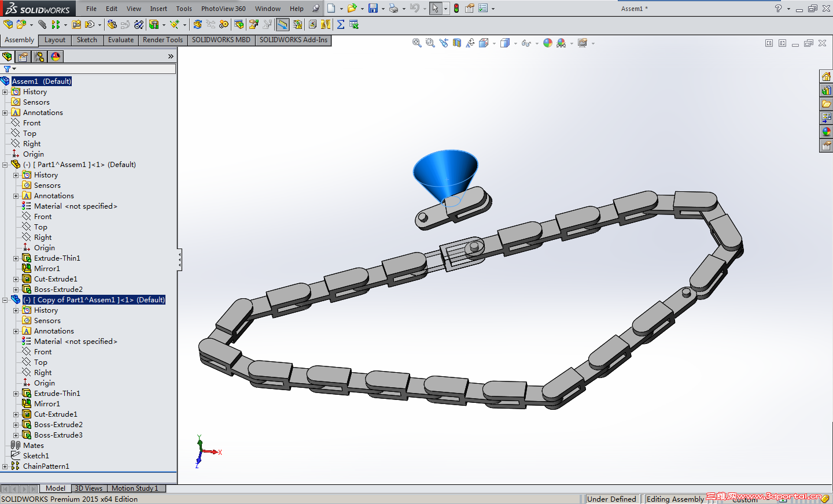The width and height of the screenshot is (833, 504).
Task: Open the dropdown arrow beside the Select tool
Action: click(445, 9)
